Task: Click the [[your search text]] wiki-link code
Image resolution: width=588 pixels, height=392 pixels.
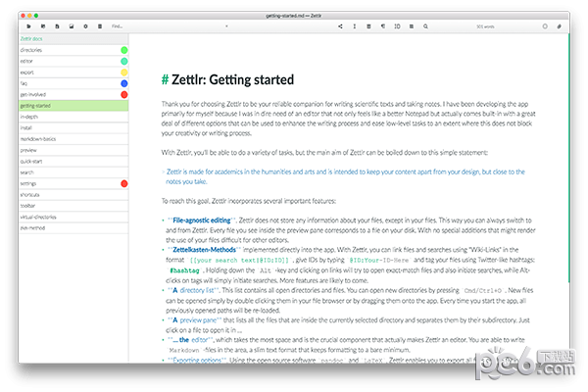Action: (x=239, y=260)
